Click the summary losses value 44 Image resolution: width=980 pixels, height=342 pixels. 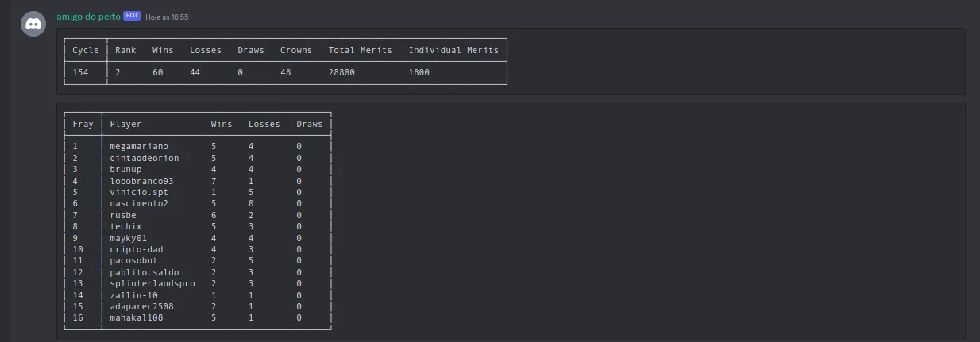195,72
